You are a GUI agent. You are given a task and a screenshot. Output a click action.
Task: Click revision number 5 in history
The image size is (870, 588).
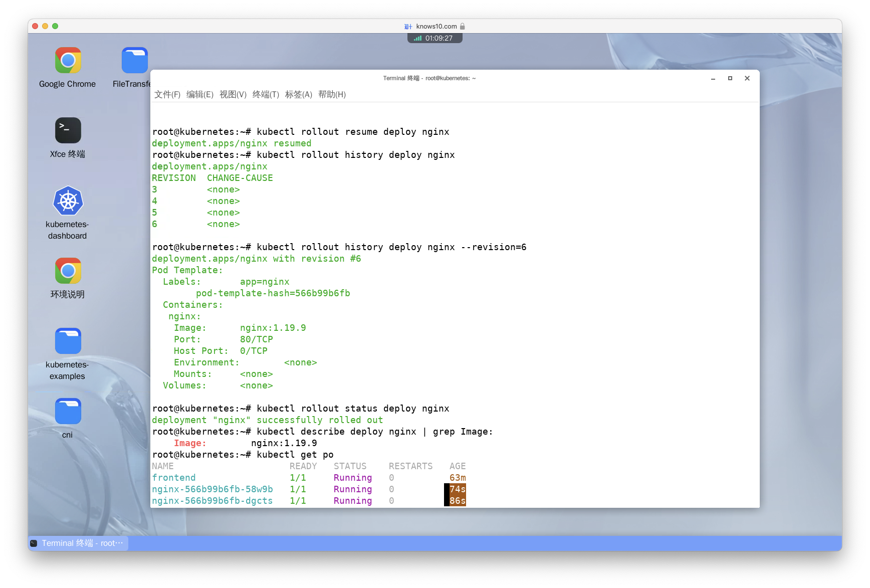point(154,213)
